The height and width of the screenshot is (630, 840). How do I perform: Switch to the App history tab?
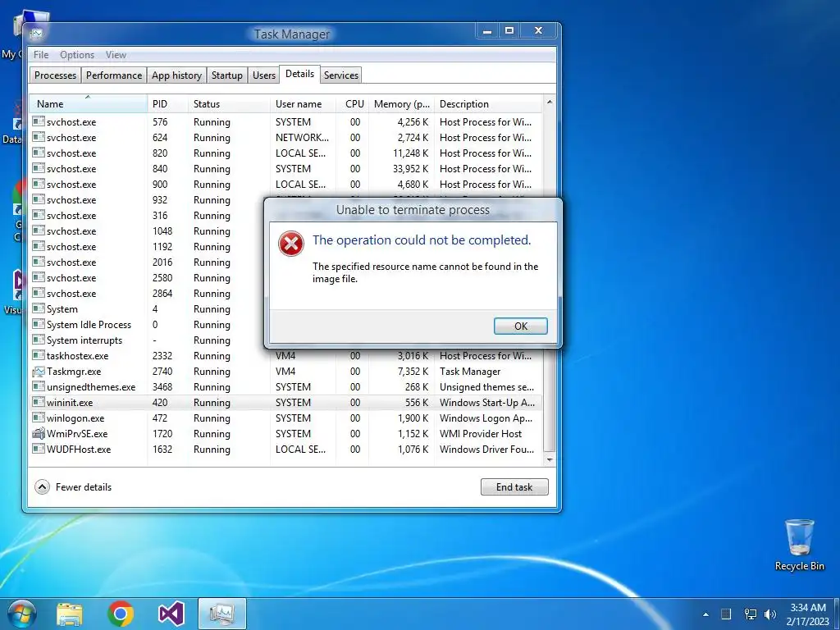[177, 75]
